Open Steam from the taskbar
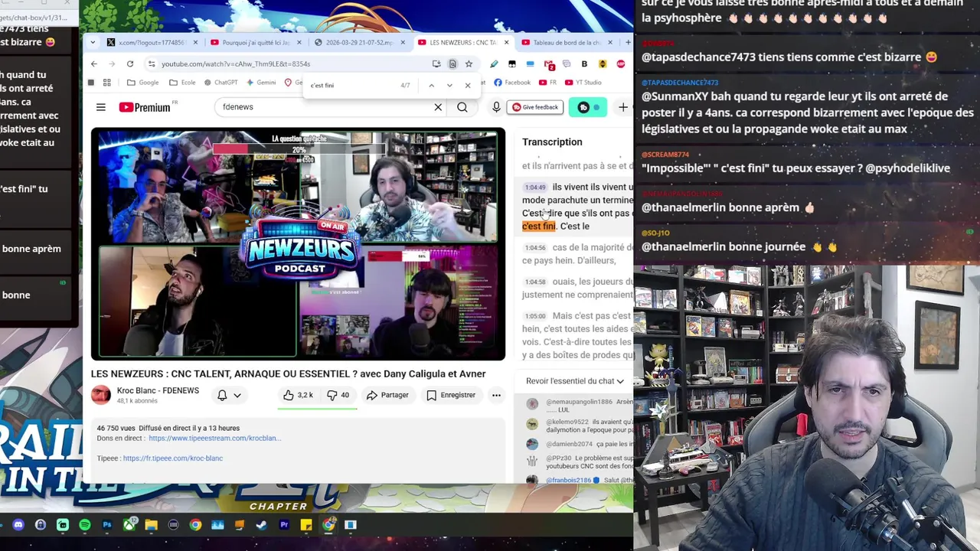The width and height of the screenshot is (980, 551). (262, 525)
